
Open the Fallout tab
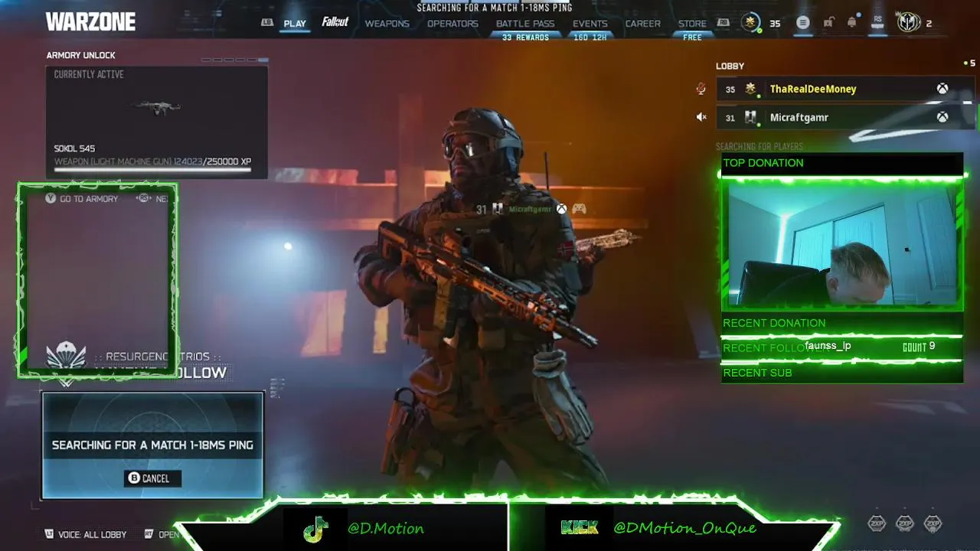335,22
